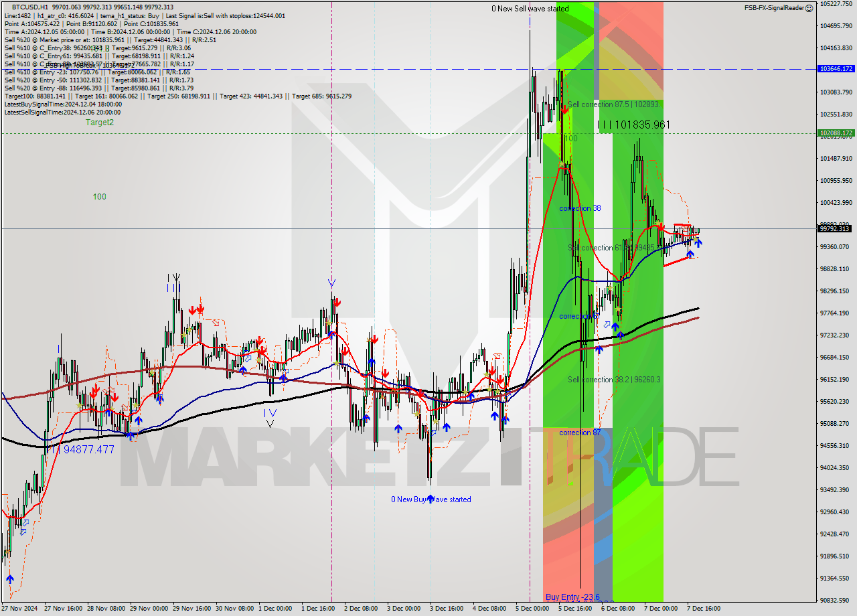
Task: Select the green 102088.172 price tag
Action: coord(836,133)
